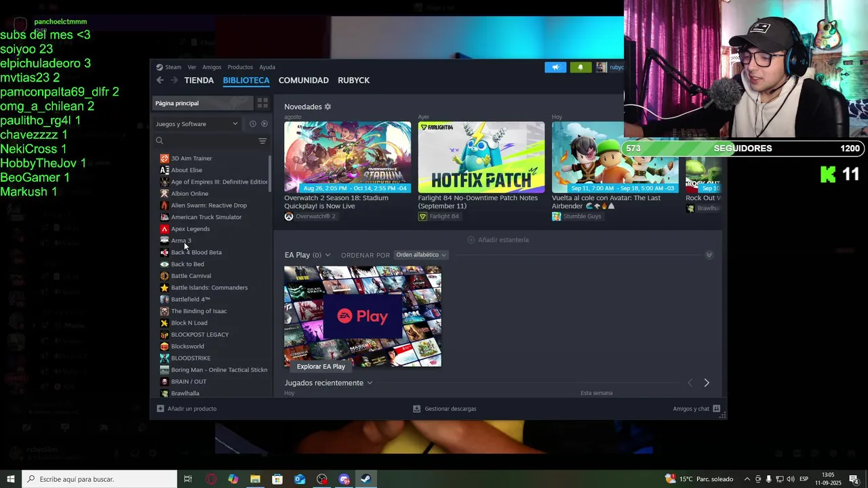Open the announcements megaphone button
Screen dimensions: 868x488
pyautogui.click(x=555, y=67)
